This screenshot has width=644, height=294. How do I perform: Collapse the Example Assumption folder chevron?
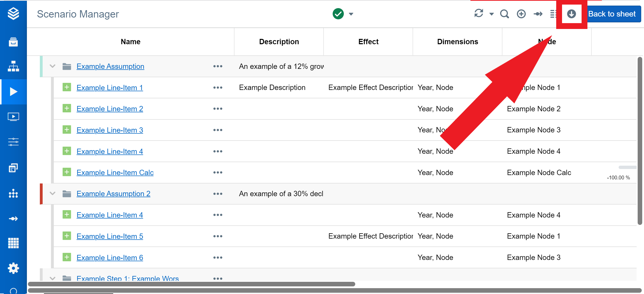tap(53, 66)
